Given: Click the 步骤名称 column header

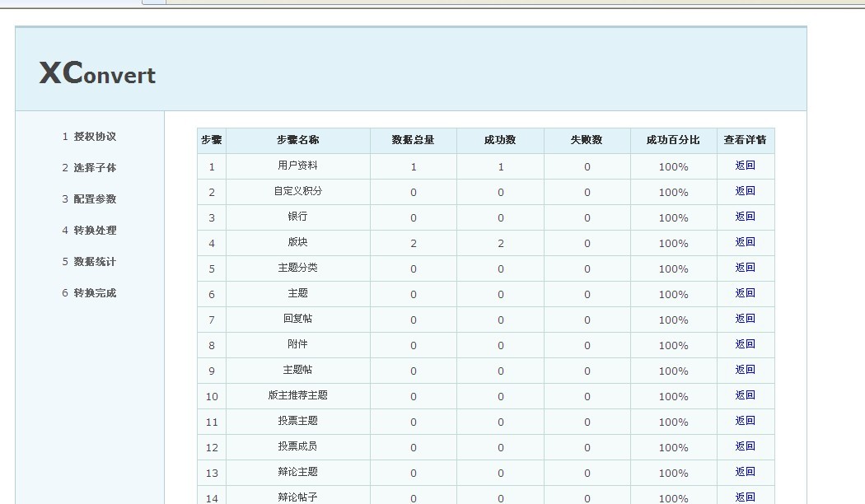Looking at the screenshot, I should click(298, 141).
